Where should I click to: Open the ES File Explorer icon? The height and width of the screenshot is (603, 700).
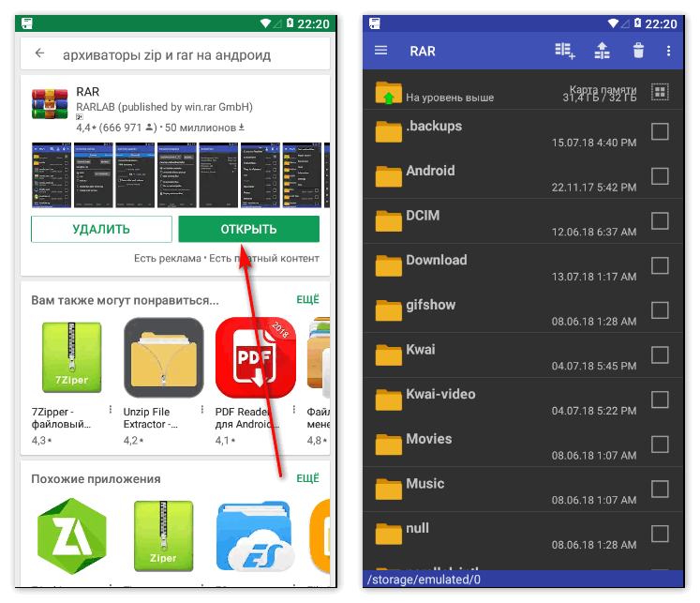coord(256,536)
